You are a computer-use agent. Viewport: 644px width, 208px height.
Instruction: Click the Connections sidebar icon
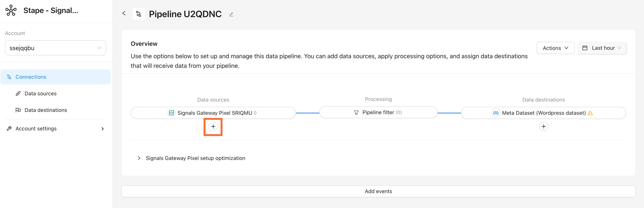(x=9, y=77)
